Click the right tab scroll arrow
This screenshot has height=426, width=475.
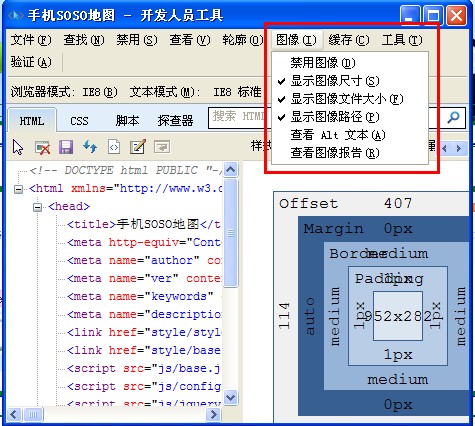[459, 148]
